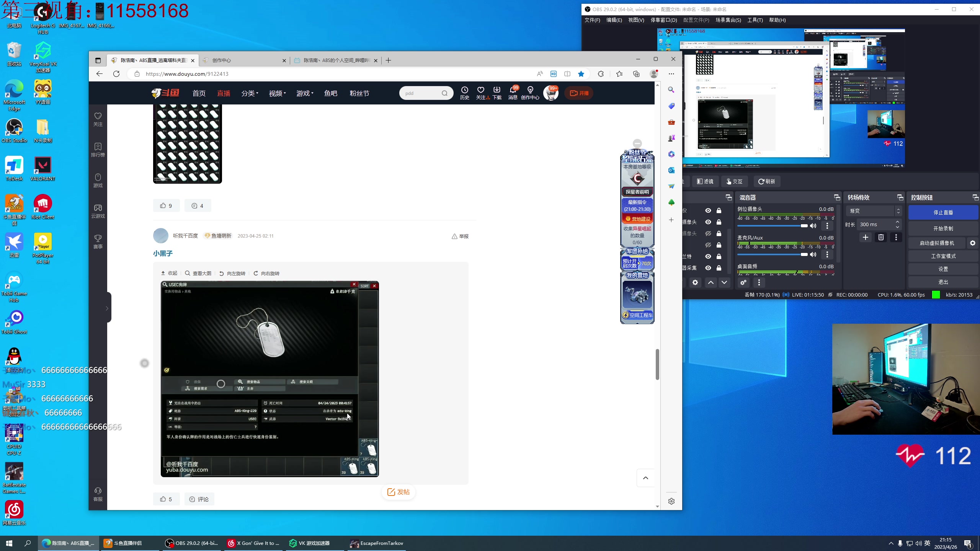The height and width of the screenshot is (551, 980).
Task: Open 侧位摄像头 mixer three-dot menu
Action: [x=827, y=226]
